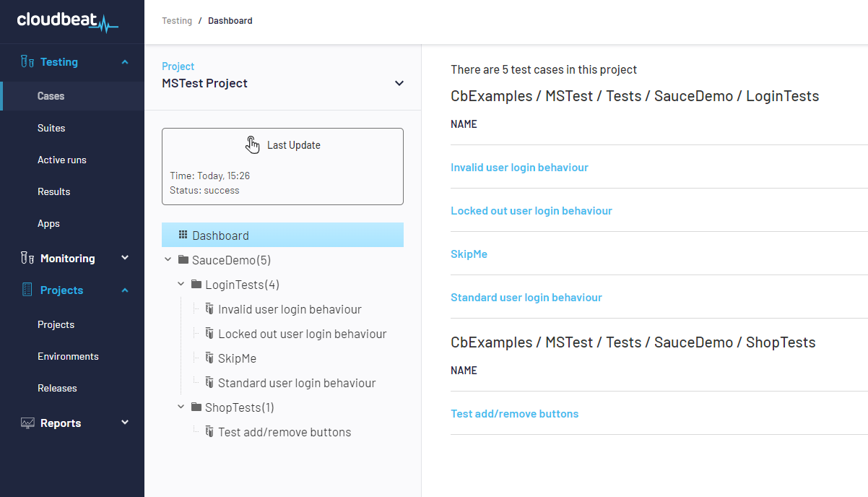Click the cloudbeat logo
Image resolution: width=868 pixels, height=497 pixels.
pyautogui.click(x=67, y=21)
